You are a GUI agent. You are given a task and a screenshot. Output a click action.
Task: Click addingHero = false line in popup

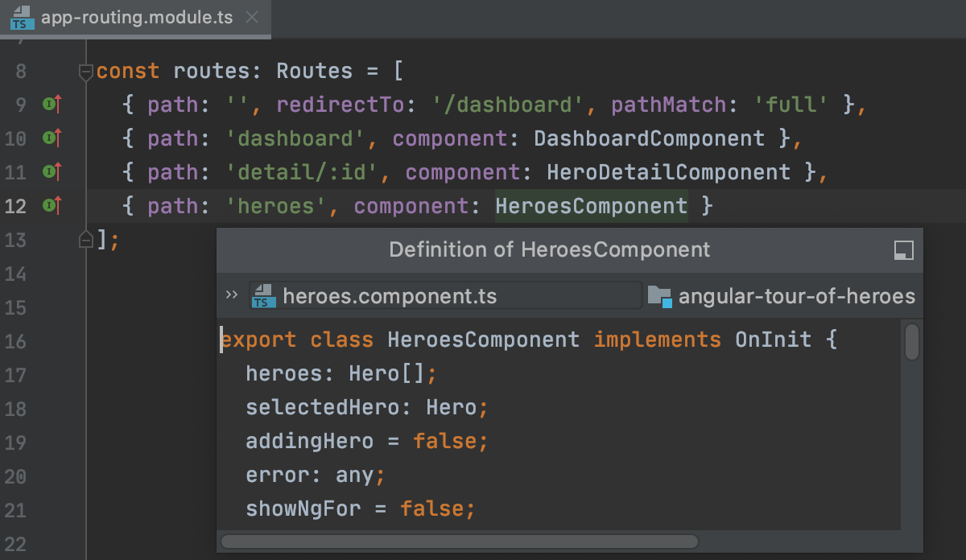[367, 441]
